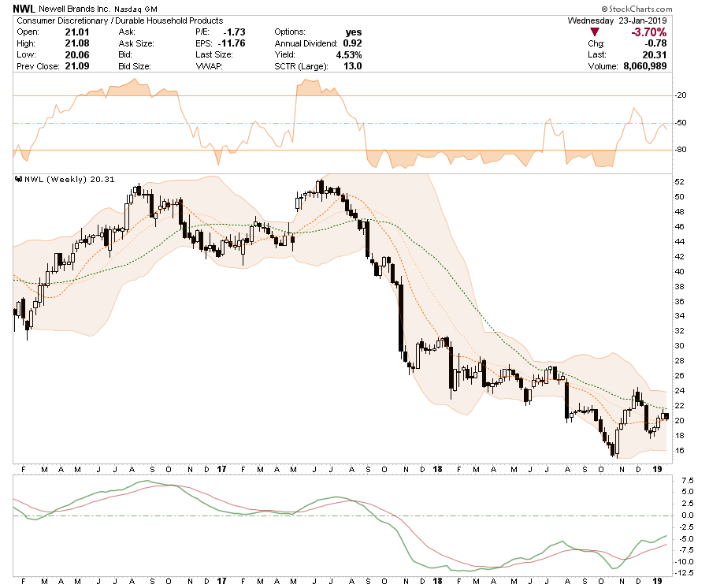Image resolution: width=709 pixels, height=588 pixels.
Task: Click the Prev Close value 21.09
Action: click(x=77, y=66)
